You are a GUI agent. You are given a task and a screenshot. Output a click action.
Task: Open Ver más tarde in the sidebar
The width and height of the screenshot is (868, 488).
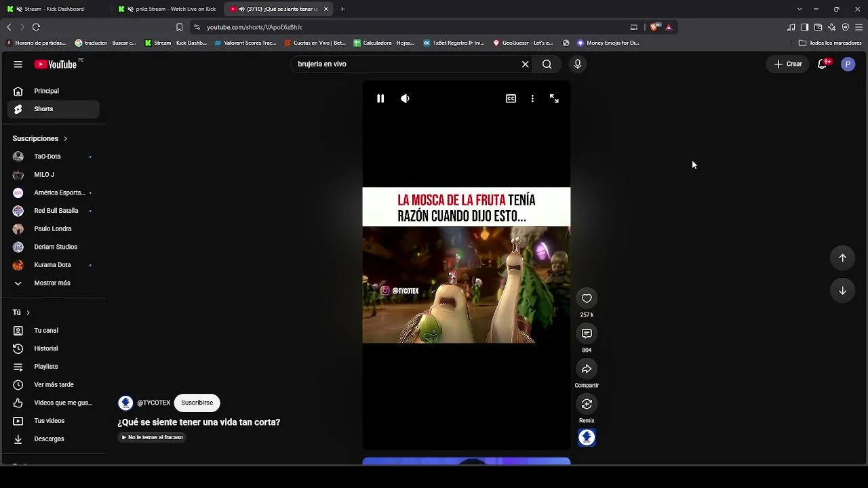(54, 385)
